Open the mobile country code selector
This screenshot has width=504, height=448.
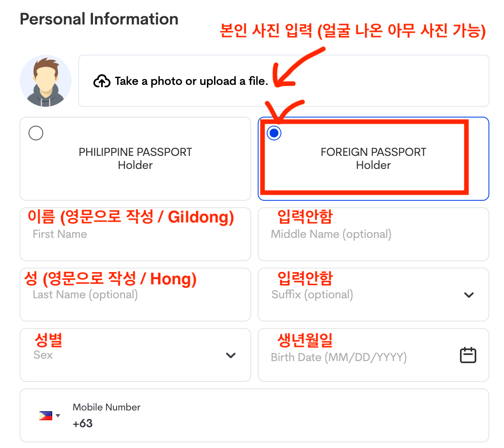(50, 415)
